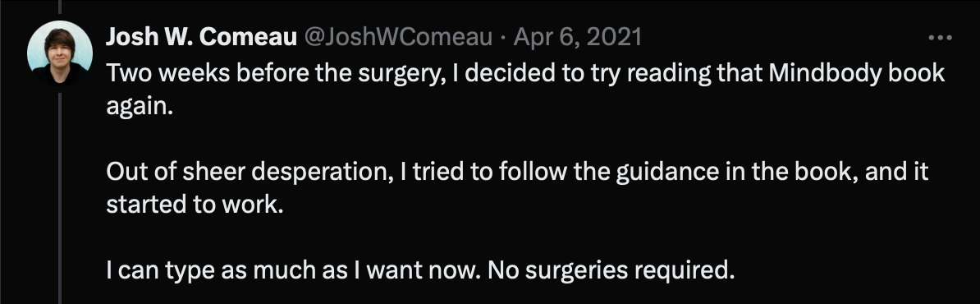Visit the @JoshWComeau handle link
The image size is (980, 304).
coord(398,38)
